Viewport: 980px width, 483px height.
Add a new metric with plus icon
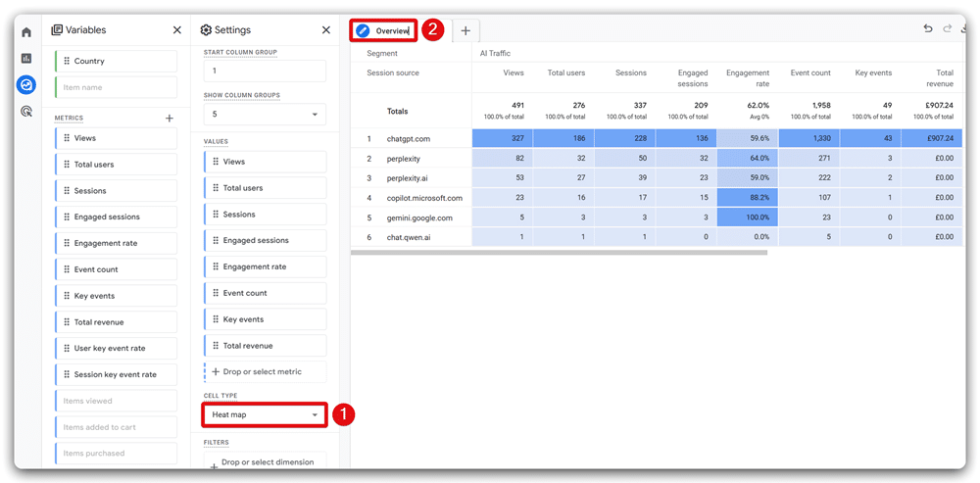coord(169,119)
